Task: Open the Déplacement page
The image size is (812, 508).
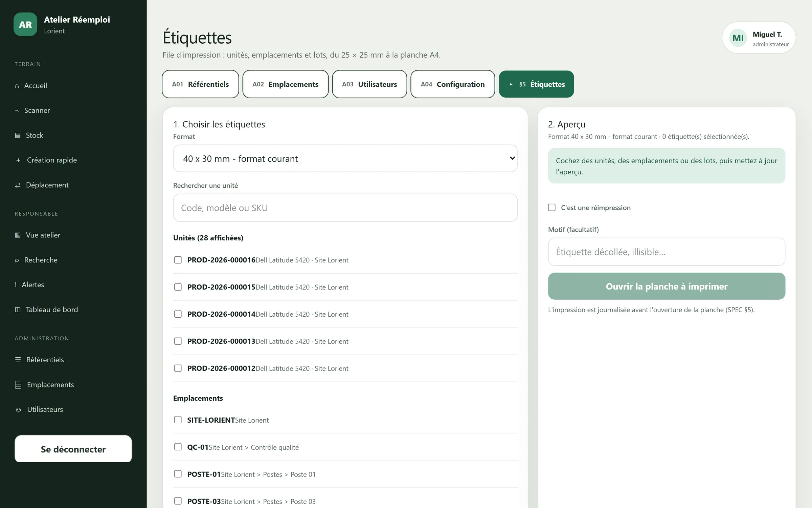Action: 73,185
